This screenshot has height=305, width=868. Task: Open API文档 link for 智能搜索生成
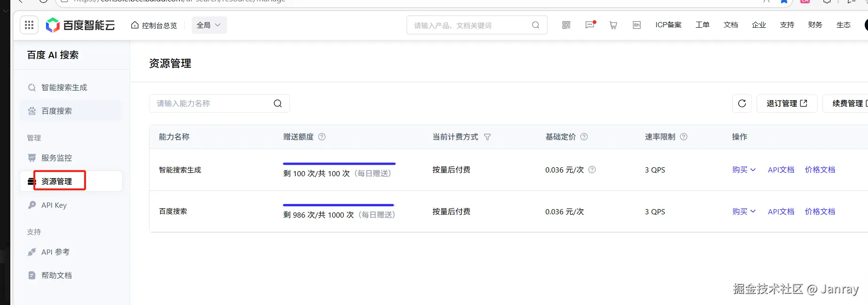(781, 170)
